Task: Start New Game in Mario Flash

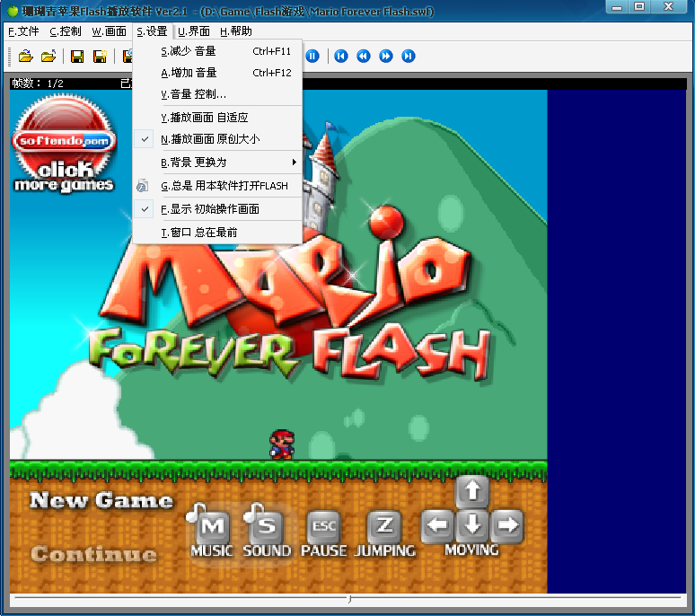Action: [101, 500]
